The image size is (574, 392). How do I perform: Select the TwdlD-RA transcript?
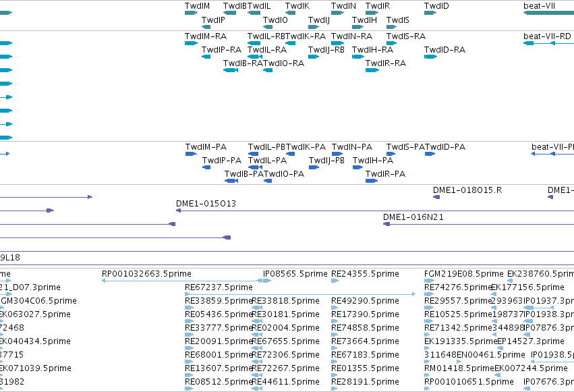coord(430,57)
